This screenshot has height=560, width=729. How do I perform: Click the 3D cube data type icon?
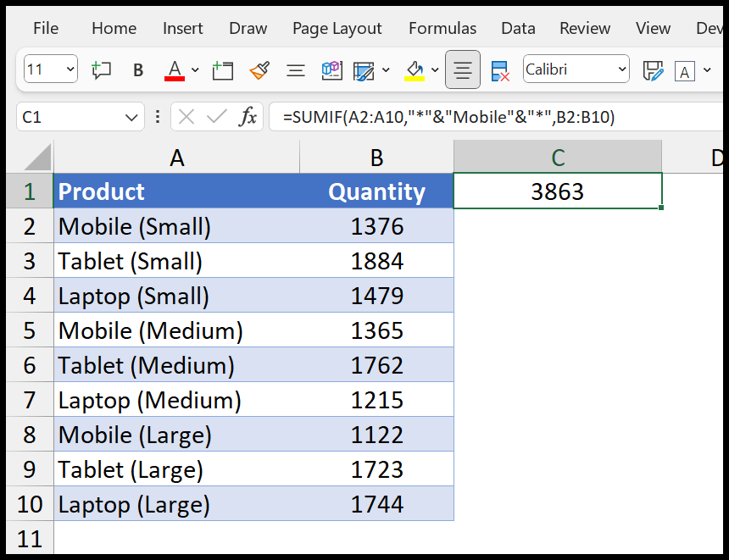click(332, 70)
